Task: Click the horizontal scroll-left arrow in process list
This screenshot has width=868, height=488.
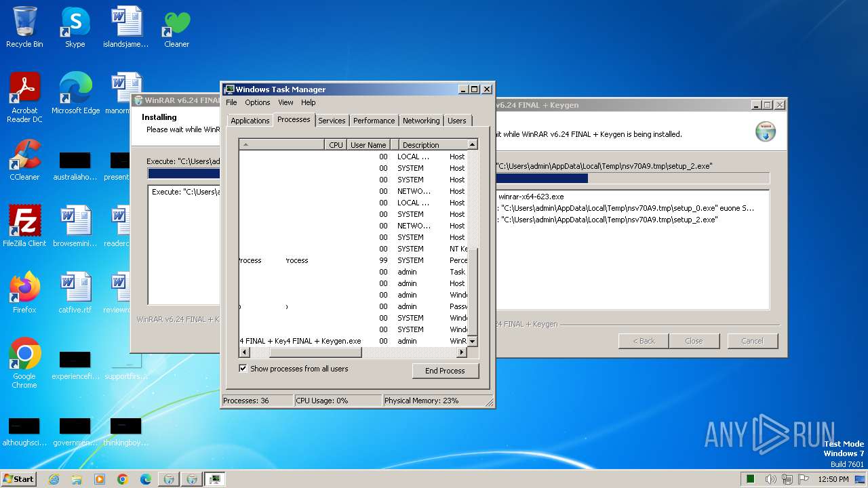Action: click(244, 352)
